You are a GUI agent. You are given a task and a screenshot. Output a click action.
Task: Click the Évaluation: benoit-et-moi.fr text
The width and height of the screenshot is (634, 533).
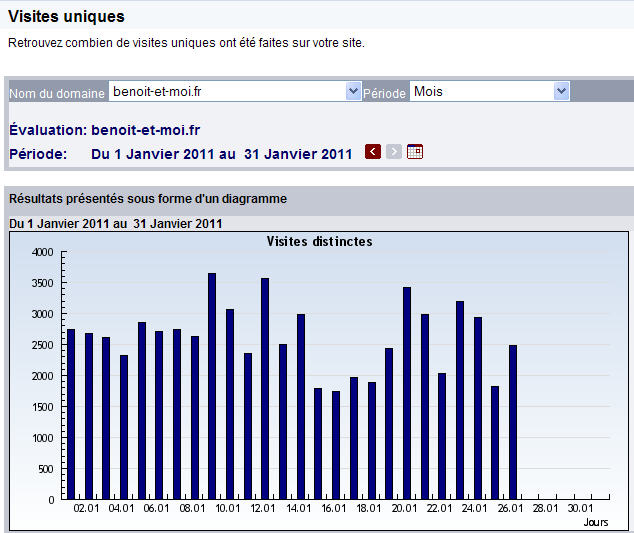tap(105, 130)
